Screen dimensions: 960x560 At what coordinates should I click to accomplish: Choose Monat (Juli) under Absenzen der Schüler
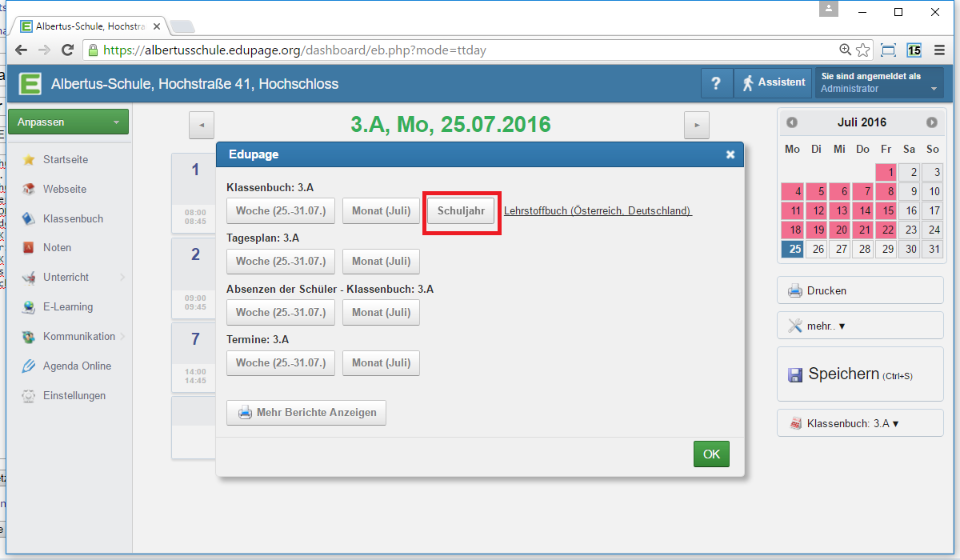coord(381,312)
